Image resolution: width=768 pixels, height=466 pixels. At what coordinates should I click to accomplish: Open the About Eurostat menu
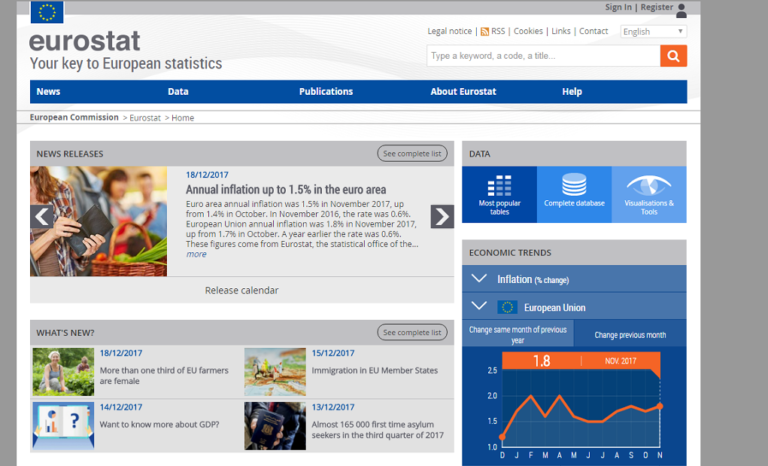point(463,92)
